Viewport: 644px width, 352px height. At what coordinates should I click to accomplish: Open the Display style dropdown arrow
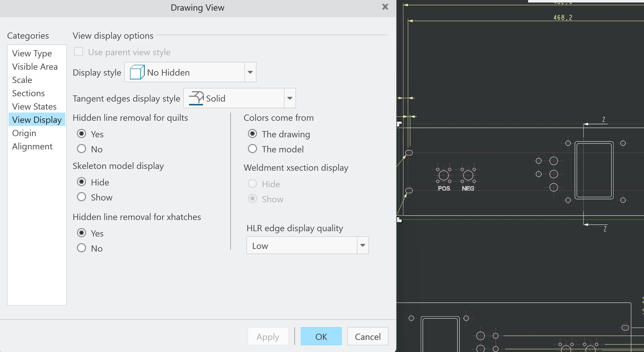tap(250, 72)
